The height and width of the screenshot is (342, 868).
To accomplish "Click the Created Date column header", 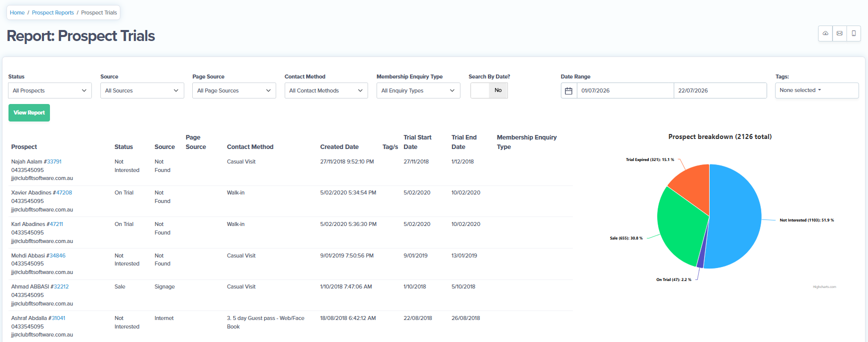I will pos(339,147).
